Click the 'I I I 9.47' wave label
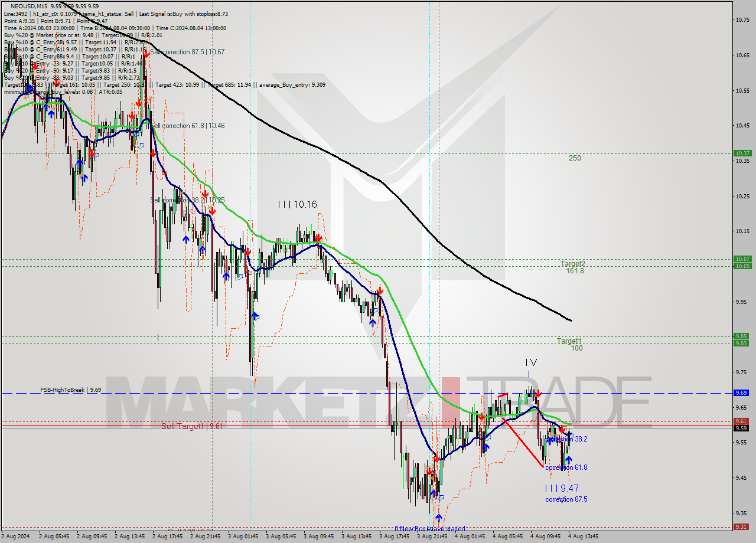Viewport: 756px width, 543px height. (562, 488)
